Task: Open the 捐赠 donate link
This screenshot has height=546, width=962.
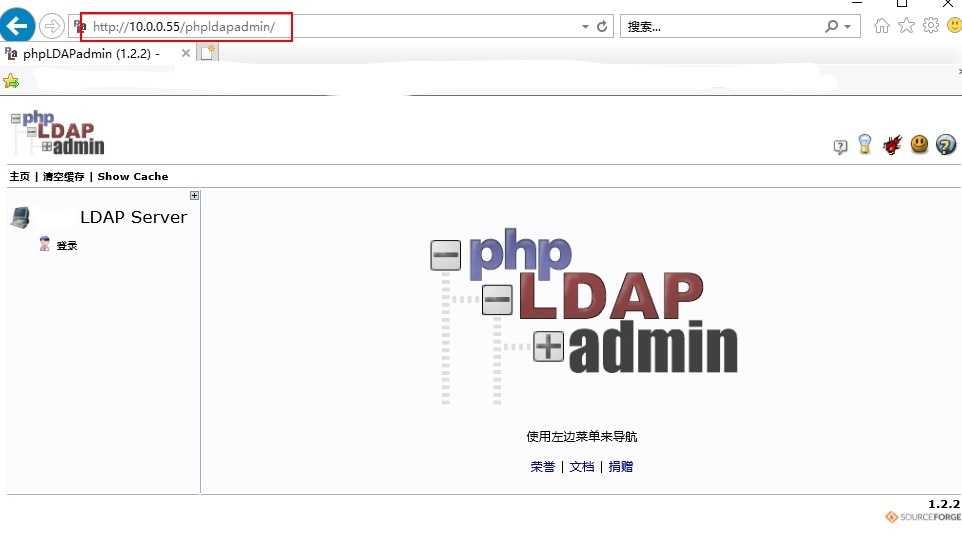Action: (x=621, y=467)
